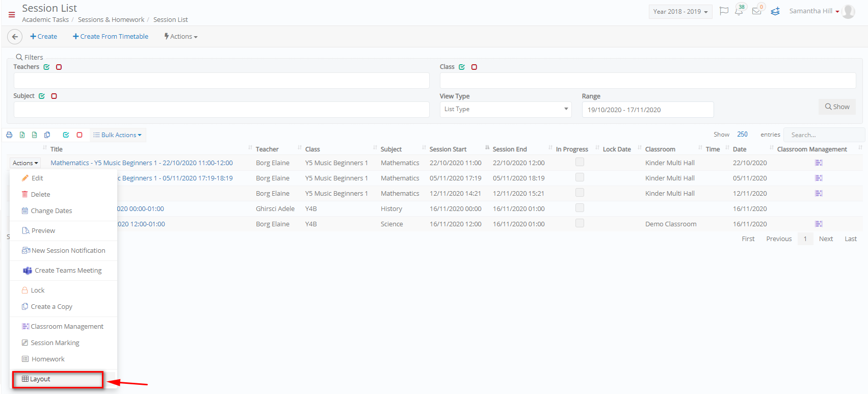Click the second green file export icon

[x=35, y=135]
